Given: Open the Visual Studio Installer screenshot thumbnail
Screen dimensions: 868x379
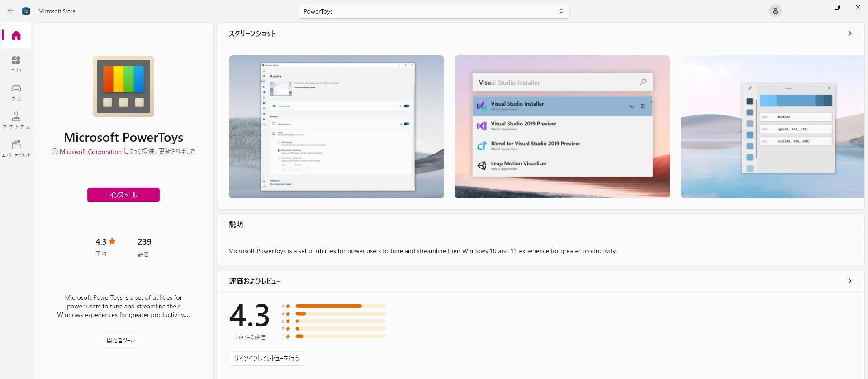Looking at the screenshot, I should click(x=562, y=127).
